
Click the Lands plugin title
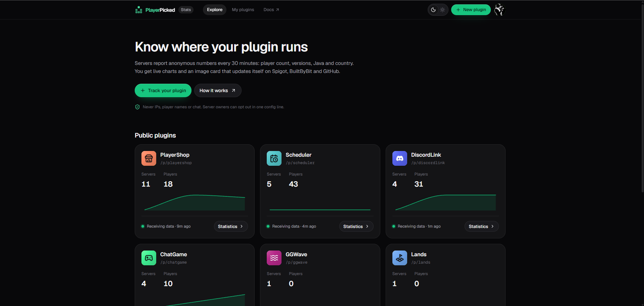[x=419, y=255]
